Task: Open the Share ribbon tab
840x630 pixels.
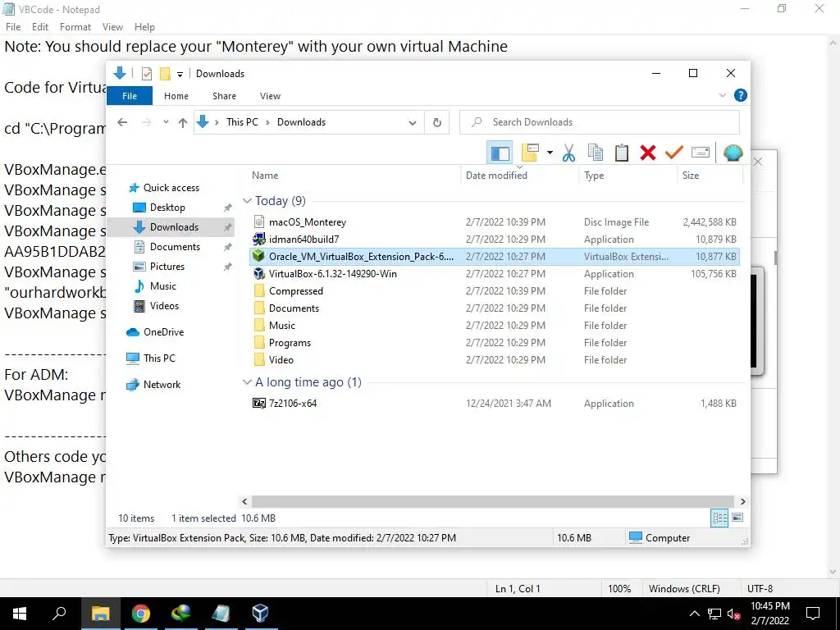Action: click(224, 96)
